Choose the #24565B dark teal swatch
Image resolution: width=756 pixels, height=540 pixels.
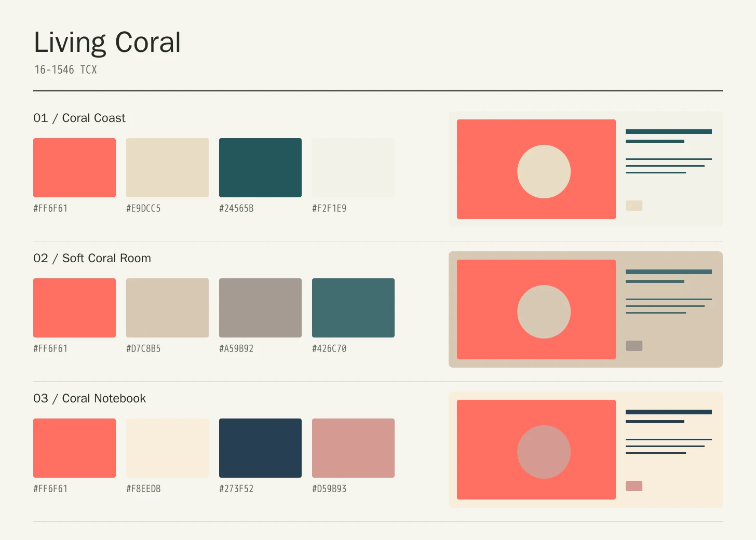tap(260, 168)
